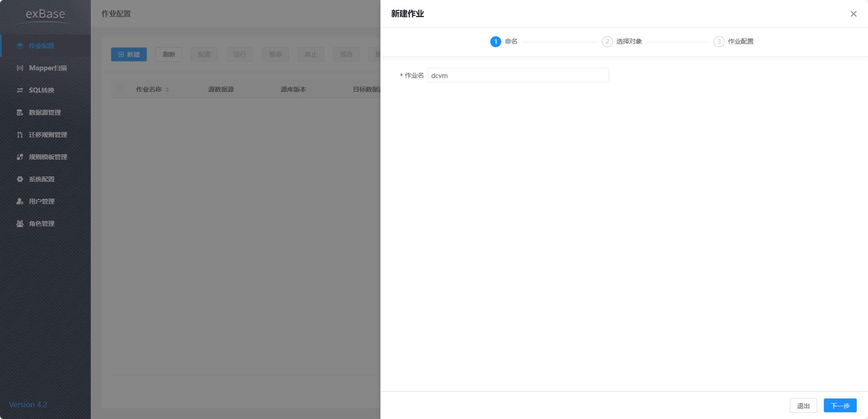
Task: Click the 下一步 button
Action: (840, 405)
